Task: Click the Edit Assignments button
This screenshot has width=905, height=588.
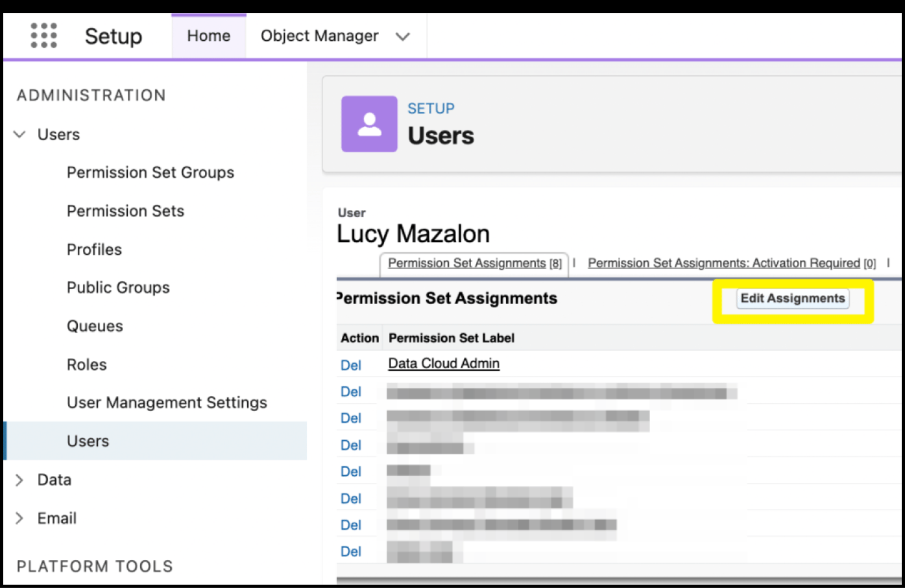Action: [x=792, y=298]
